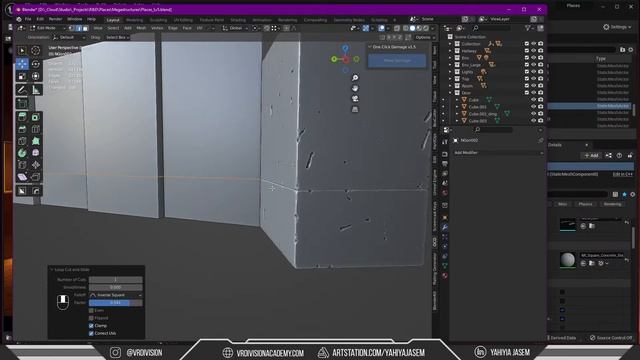Enable vertex select mode
The height and width of the screenshot is (360, 640).
tap(72, 28)
